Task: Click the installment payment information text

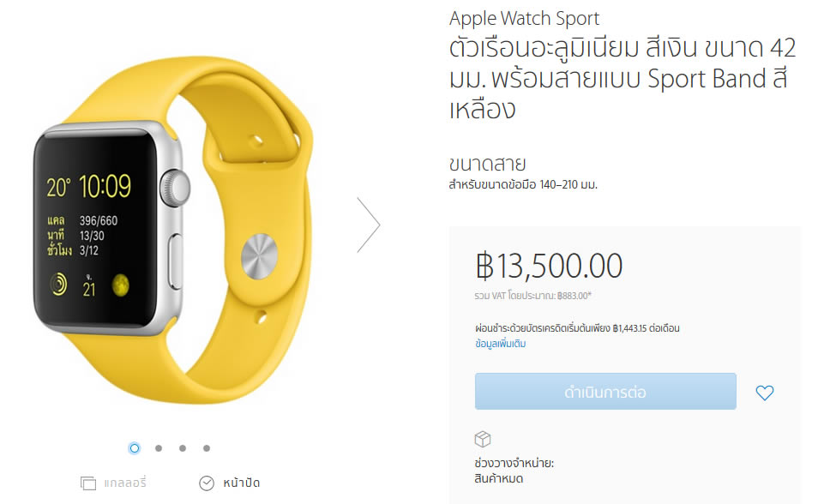Action: (x=577, y=328)
